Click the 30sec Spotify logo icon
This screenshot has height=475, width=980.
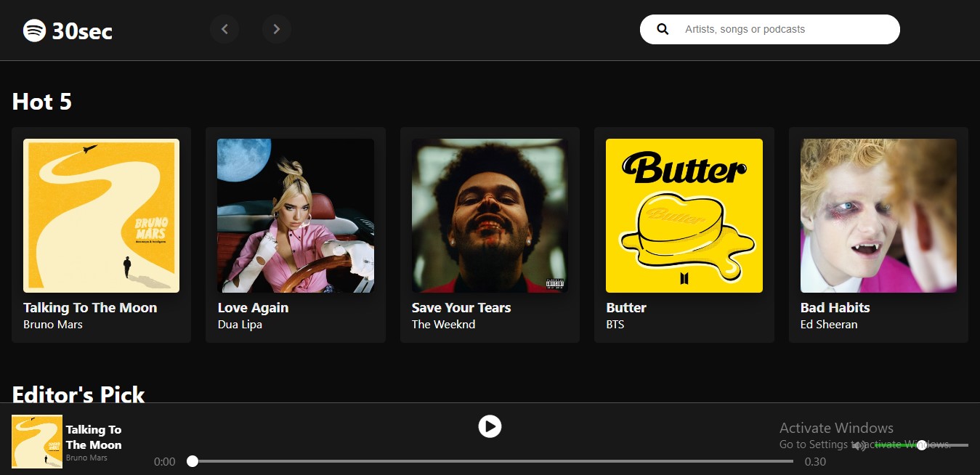[x=34, y=31]
